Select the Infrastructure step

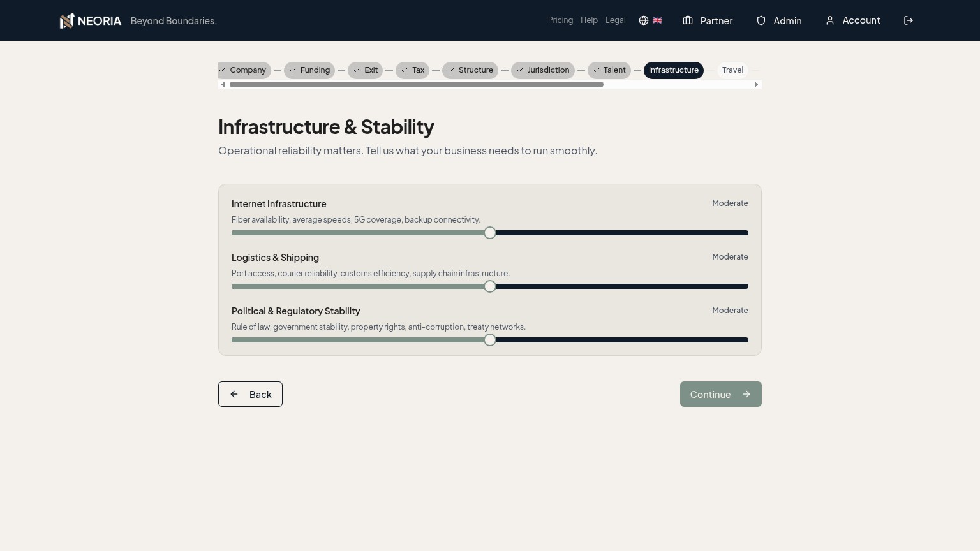pyautogui.click(x=674, y=70)
